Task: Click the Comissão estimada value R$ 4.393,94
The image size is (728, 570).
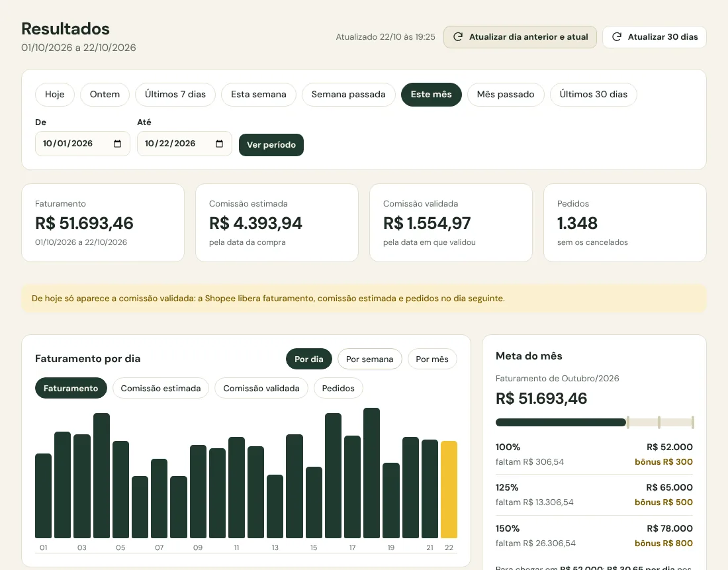Action: pos(256,224)
